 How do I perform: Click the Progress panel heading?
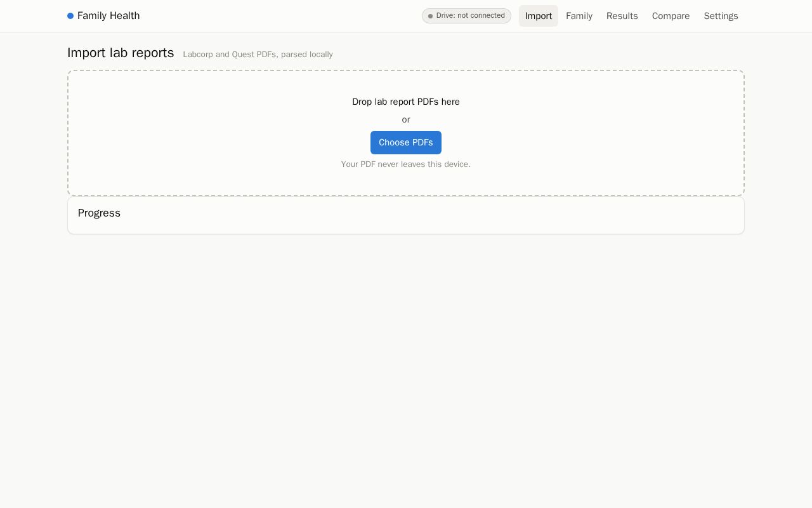tap(99, 213)
